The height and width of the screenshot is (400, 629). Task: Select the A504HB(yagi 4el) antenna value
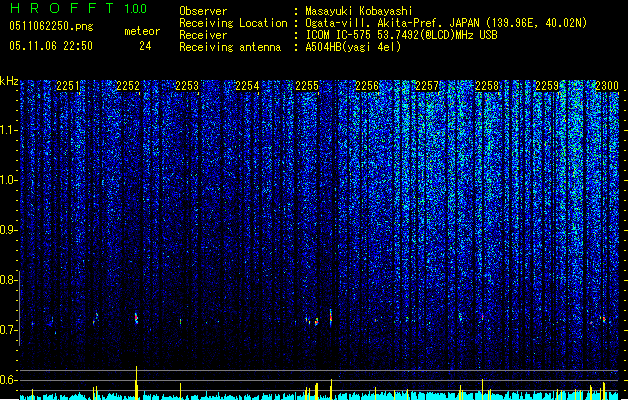(353, 47)
